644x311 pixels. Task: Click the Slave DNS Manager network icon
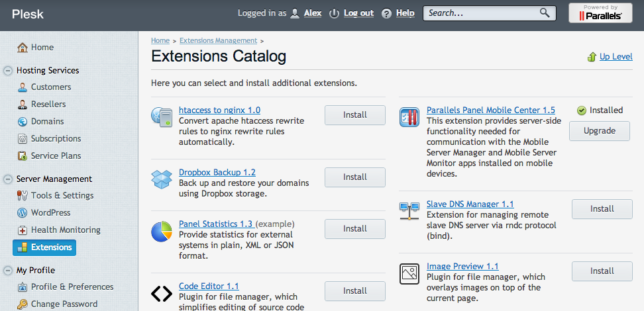click(x=409, y=211)
